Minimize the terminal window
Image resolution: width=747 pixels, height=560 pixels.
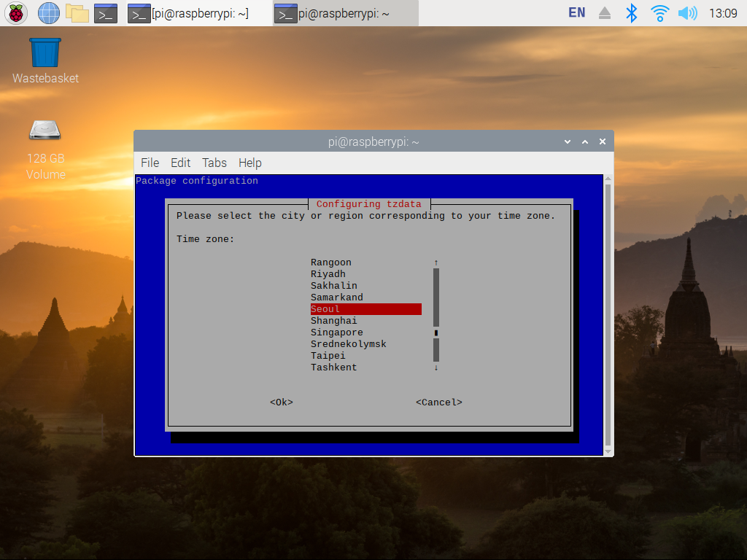tap(568, 141)
